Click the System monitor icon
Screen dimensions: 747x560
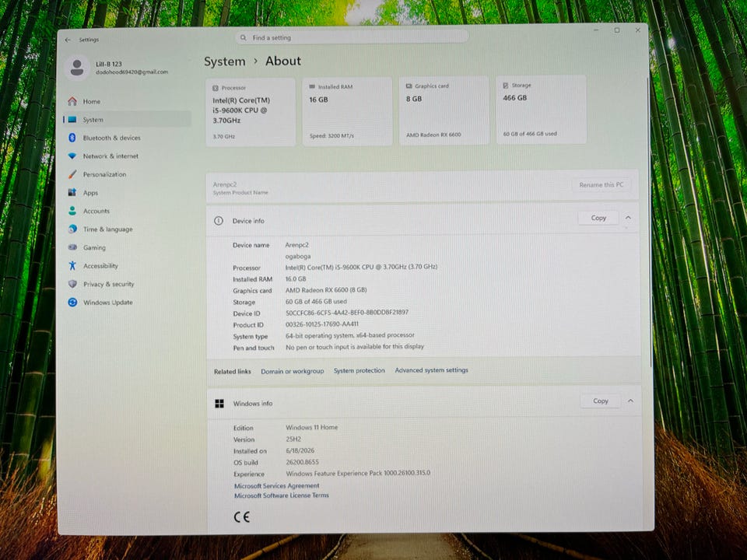click(72, 120)
